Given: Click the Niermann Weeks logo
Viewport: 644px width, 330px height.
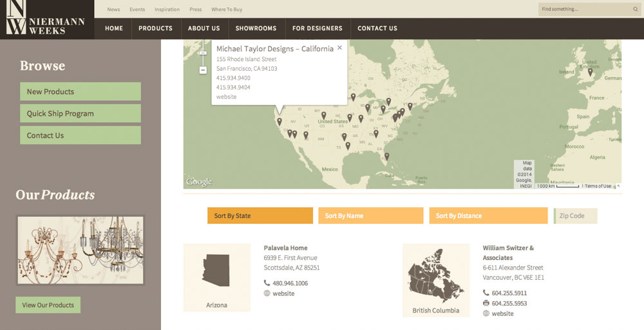Looking at the screenshot, I should click(46, 18).
